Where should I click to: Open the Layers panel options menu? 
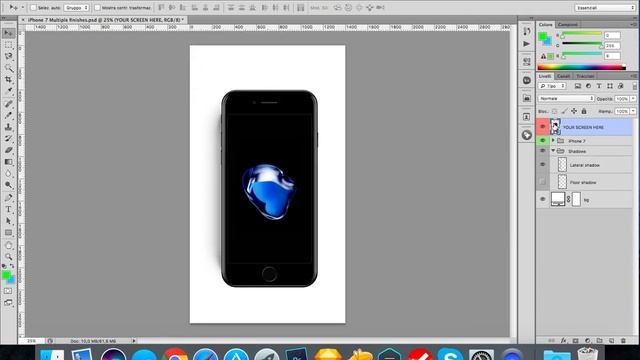(x=633, y=76)
